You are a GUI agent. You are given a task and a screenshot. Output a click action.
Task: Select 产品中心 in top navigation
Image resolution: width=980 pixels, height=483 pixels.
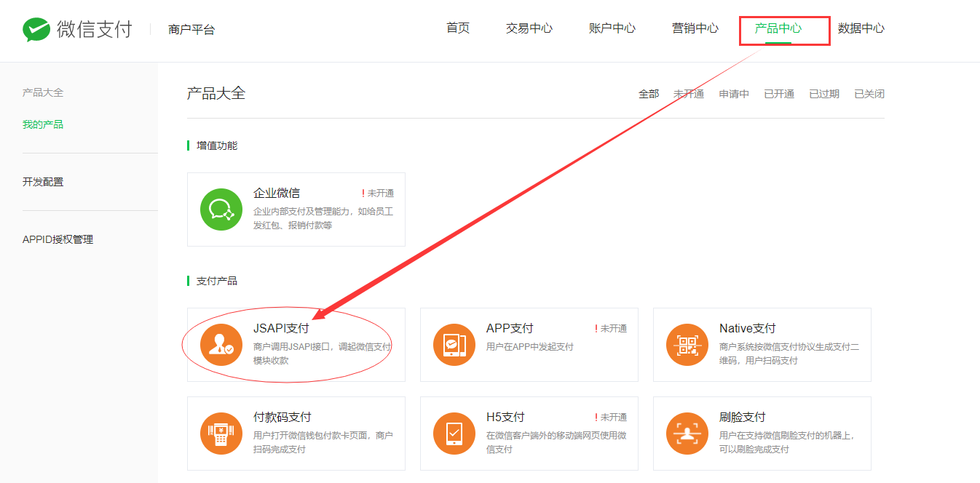click(778, 28)
